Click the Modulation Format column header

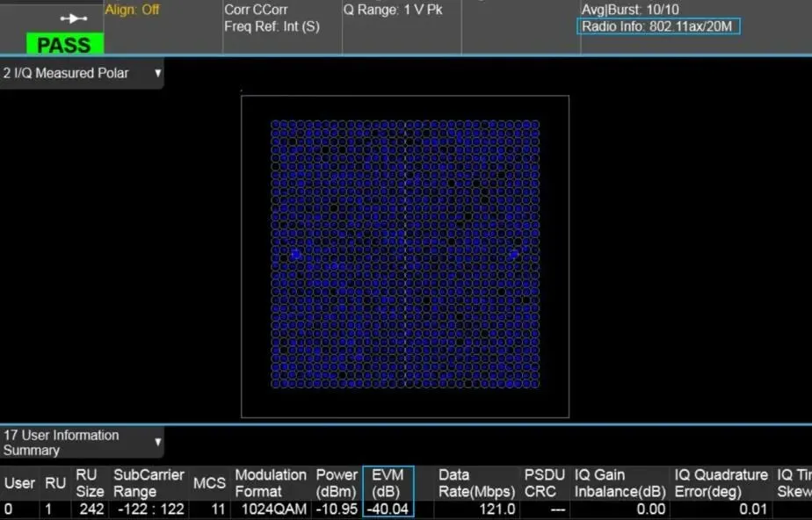tap(271, 483)
